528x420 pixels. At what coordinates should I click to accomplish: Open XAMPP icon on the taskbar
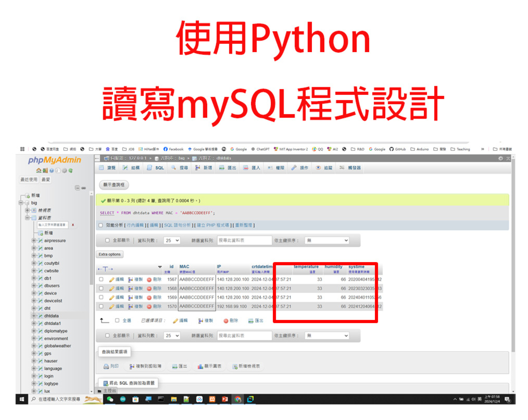click(x=212, y=399)
